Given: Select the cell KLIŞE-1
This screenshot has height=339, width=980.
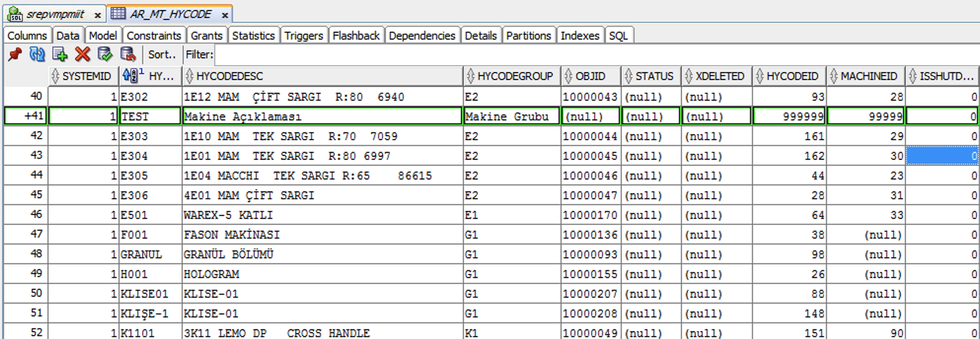Looking at the screenshot, I should point(150,313).
